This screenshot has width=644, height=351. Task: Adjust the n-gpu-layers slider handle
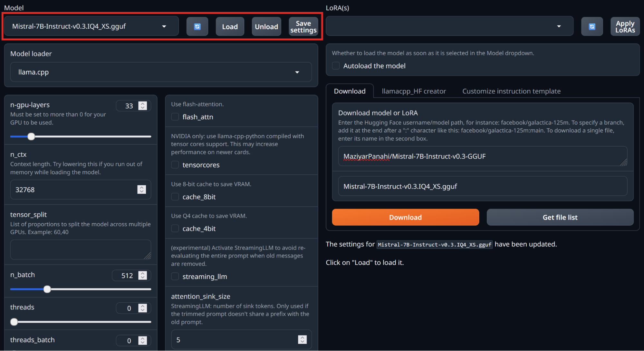pyautogui.click(x=31, y=136)
